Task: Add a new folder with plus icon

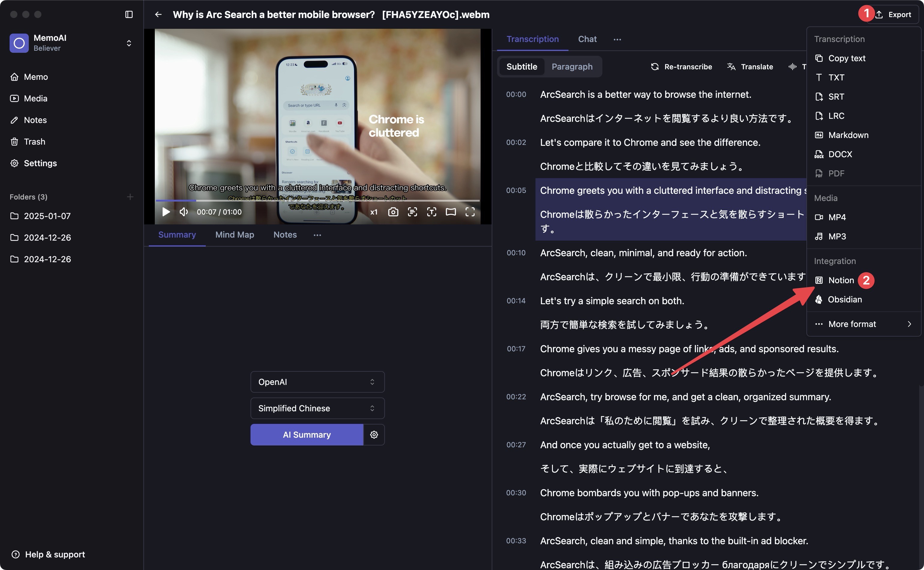Action: pyautogui.click(x=130, y=197)
